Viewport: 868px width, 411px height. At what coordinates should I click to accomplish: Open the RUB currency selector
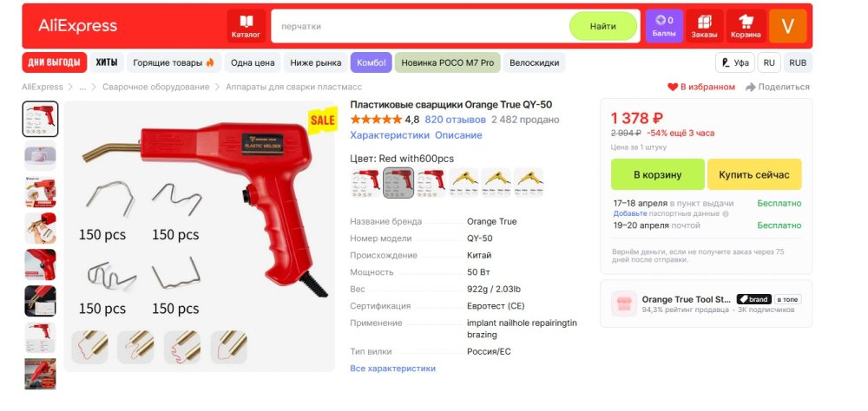[798, 62]
